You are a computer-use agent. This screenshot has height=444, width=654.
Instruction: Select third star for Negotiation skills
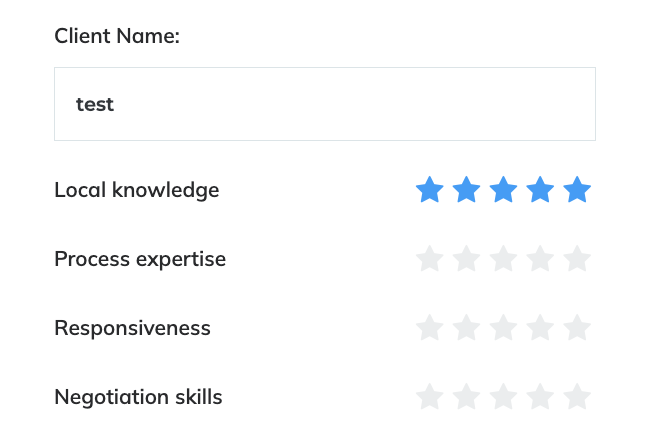click(x=503, y=397)
